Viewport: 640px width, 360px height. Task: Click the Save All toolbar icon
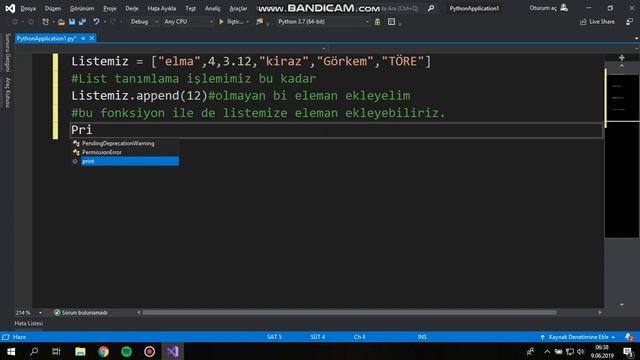click(82, 22)
